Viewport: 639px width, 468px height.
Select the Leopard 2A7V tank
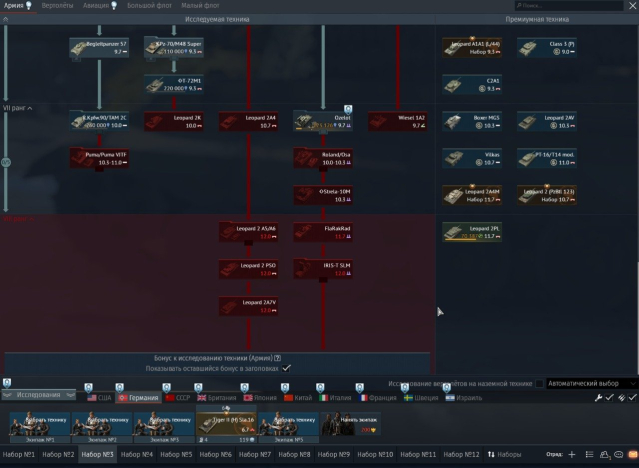pyautogui.click(x=249, y=305)
